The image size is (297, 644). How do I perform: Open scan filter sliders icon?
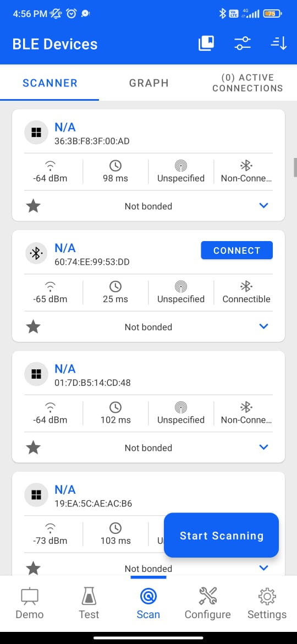(x=243, y=43)
